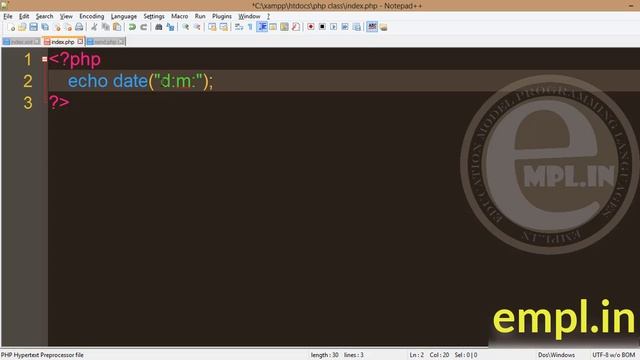Start macro recording with red dot icon
Viewport: 640px width, 360px height.
point(311,27)
